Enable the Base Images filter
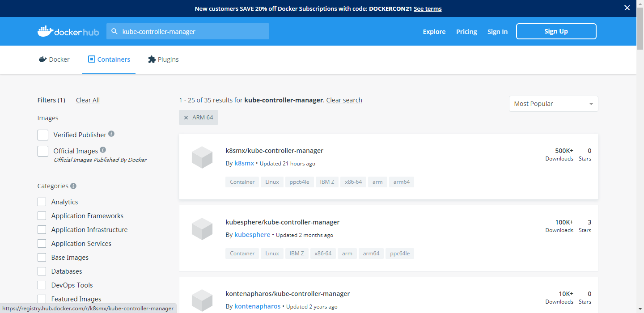The width and height of the screenshot is (644, 313). [42, 257]
